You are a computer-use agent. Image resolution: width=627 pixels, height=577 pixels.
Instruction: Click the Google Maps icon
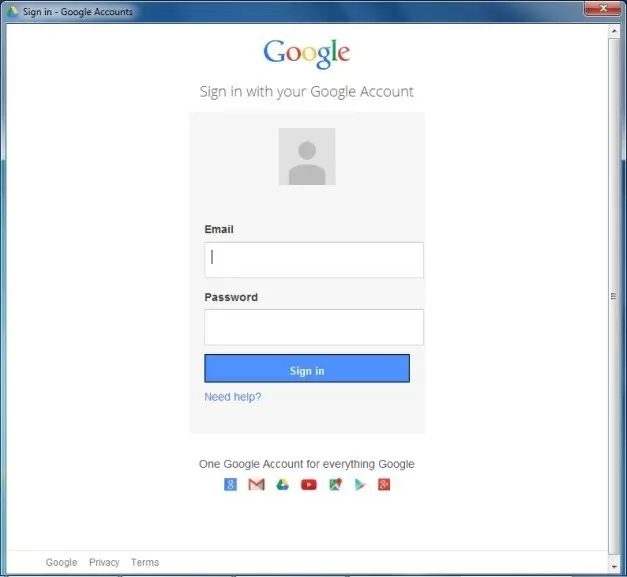point(335,485)
